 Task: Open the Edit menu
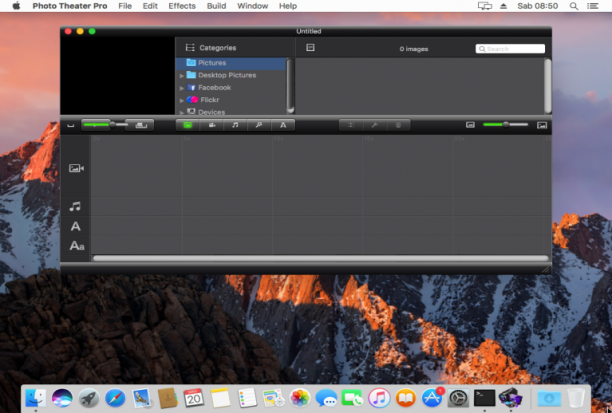coord(150,6)
